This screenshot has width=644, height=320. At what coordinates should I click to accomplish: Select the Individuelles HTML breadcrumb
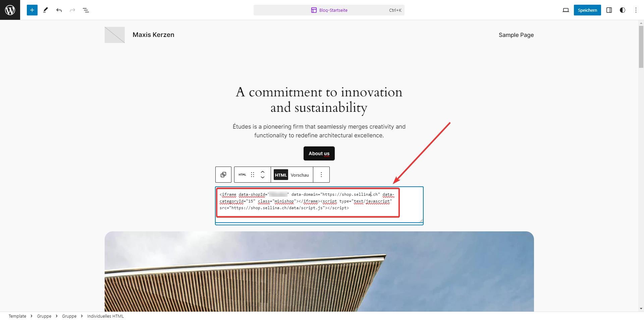tap(105, 316)
